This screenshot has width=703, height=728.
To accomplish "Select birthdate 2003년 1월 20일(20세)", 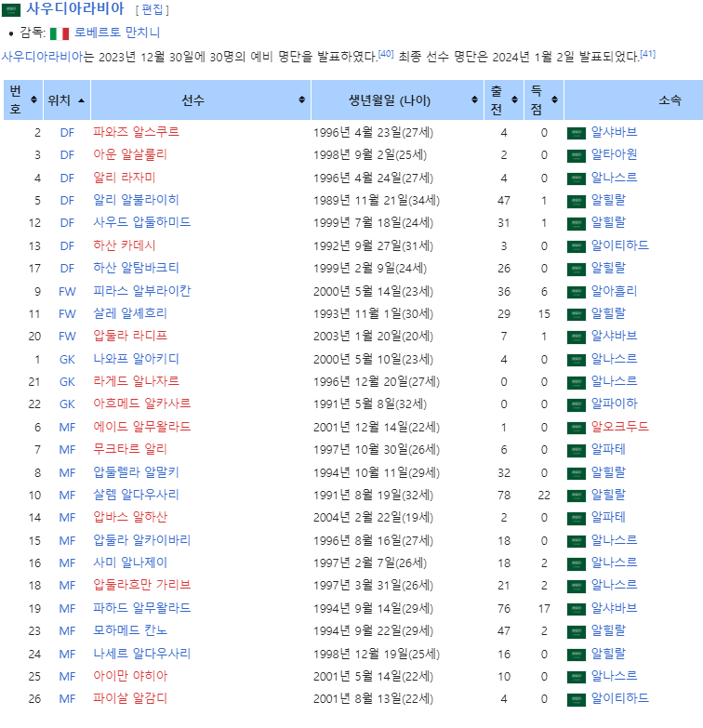I will [x=373, y=337].
